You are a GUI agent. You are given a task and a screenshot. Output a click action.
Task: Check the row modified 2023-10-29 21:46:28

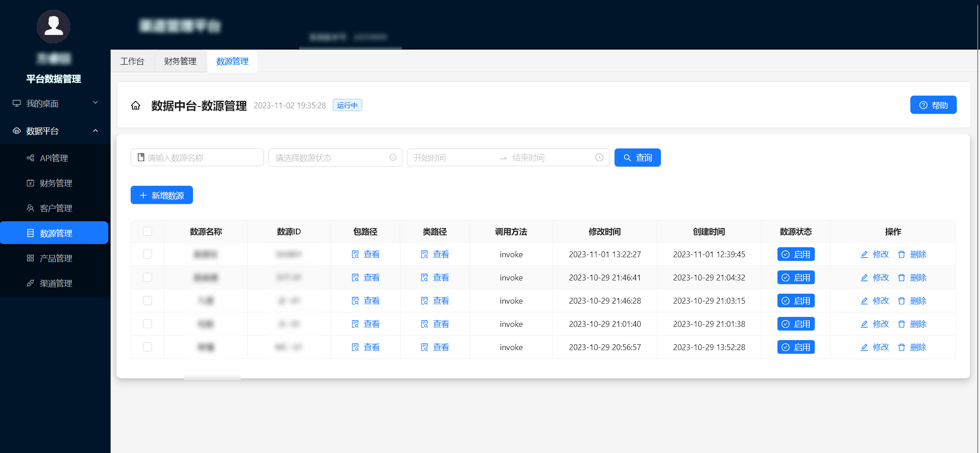(147, 300)
